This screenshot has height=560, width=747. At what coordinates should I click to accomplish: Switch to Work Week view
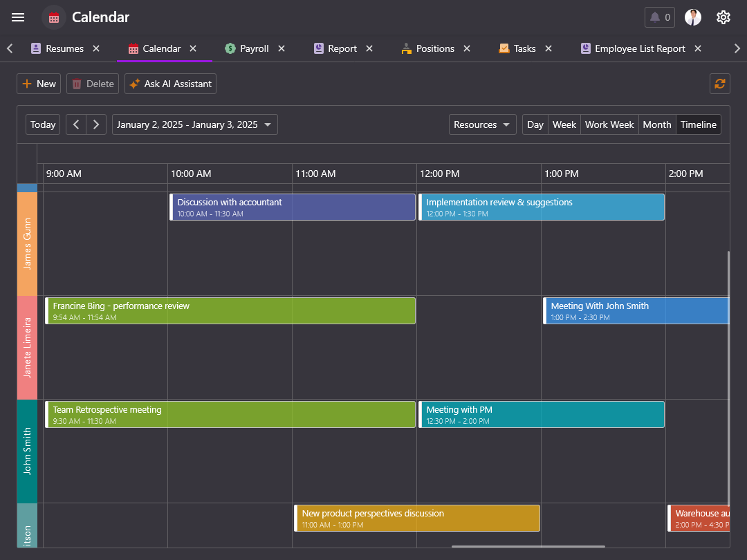pyautogui.click(x=609, y=124)
